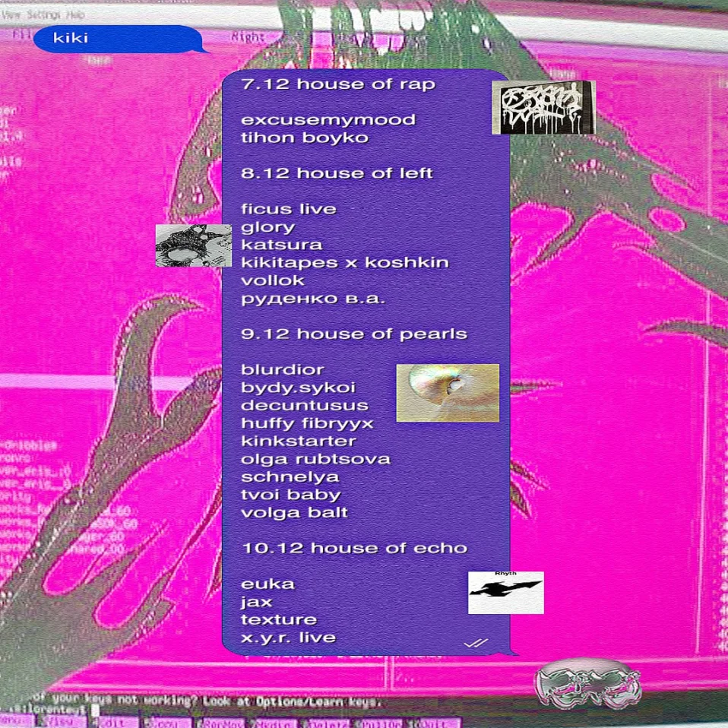Open the Help menu
The width and height of the screenshot is (728, 728).
pyautogui.click(x=75, y=14)
